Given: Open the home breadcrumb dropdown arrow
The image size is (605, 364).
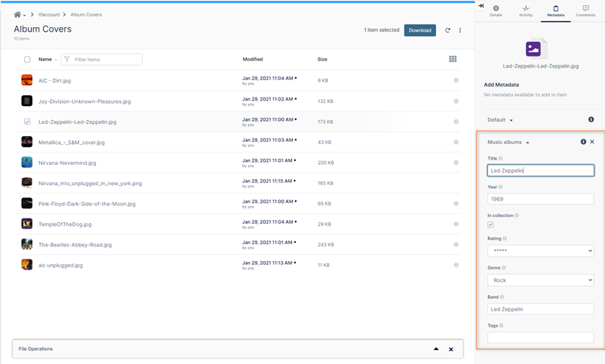Looking at the screenshot, I should pos(24,15).
